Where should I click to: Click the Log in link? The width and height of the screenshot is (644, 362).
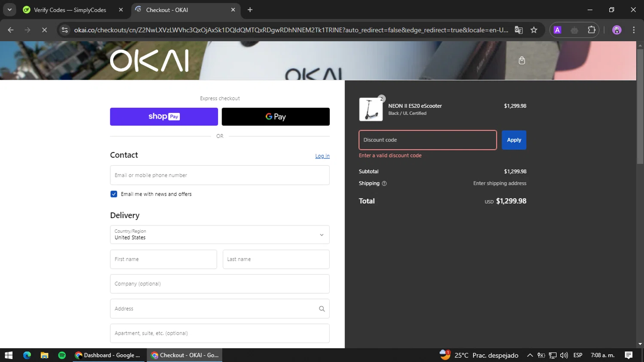point(322,156)
